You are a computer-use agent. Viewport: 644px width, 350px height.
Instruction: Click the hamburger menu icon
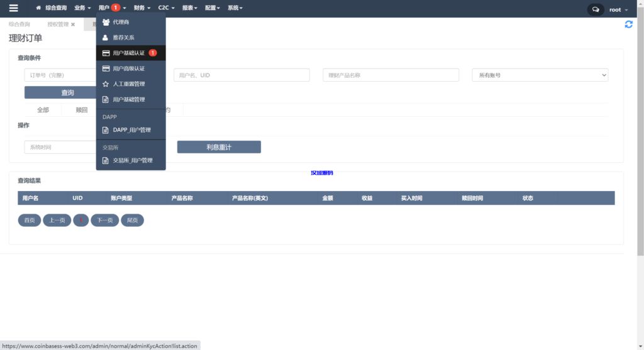(x=13, y=8)
